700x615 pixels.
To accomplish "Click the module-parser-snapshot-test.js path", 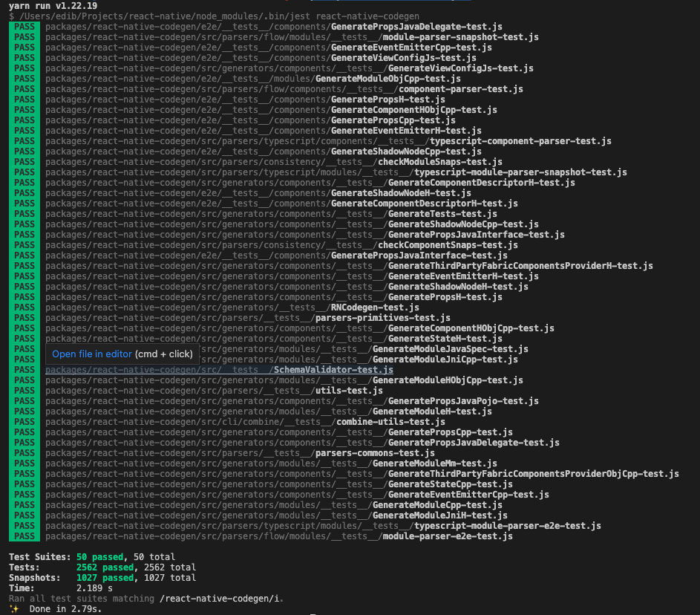I will point(292,37).
